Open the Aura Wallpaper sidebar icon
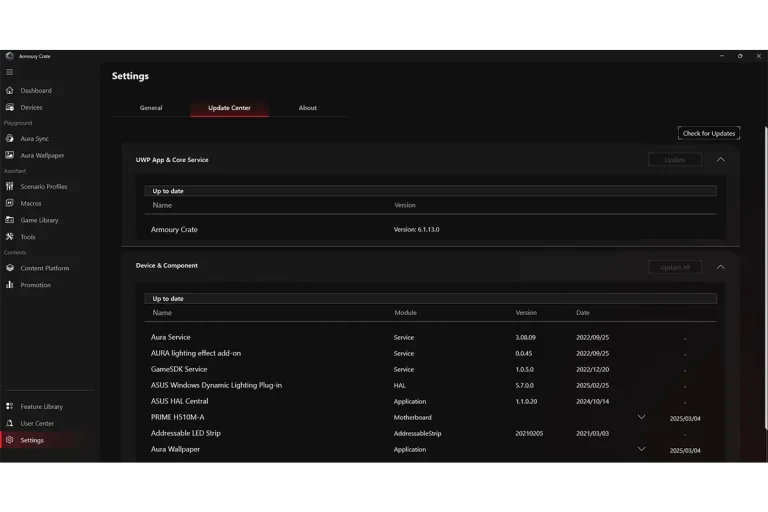This screenshot has width=768, height=512. pyautogui.click(x=9, y=155)
